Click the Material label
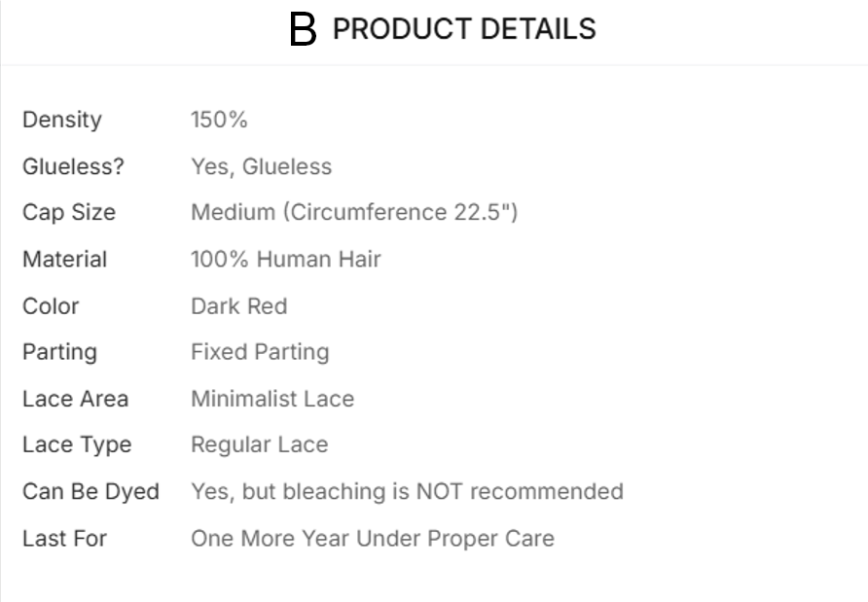 coord(65,259)
